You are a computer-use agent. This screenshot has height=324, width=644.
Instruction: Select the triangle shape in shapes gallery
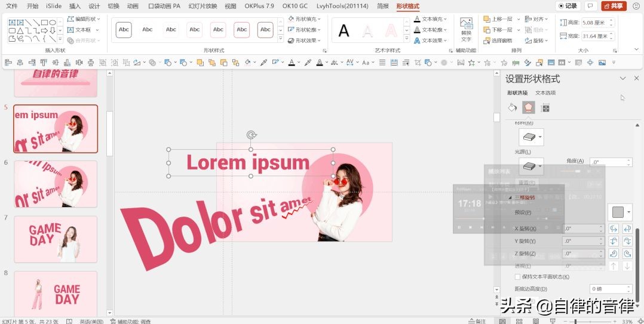[20, 31]
